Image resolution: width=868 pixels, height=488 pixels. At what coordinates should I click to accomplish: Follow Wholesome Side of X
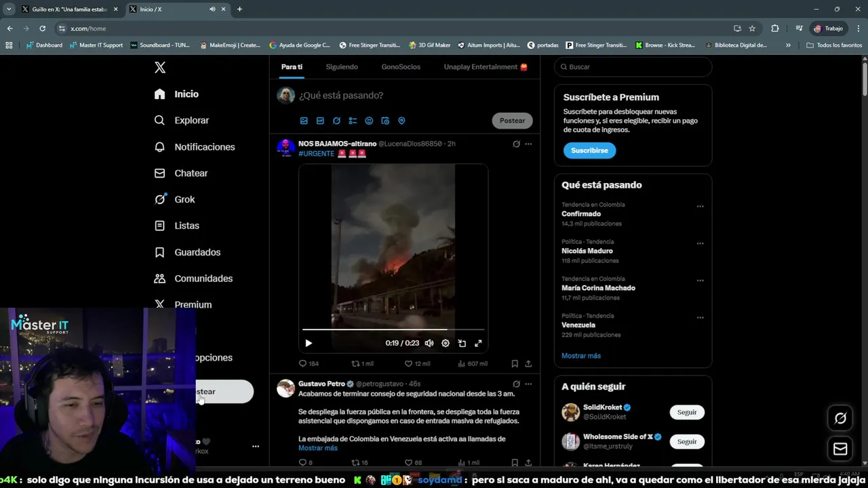pyautogui.click(x=687, y=441)
